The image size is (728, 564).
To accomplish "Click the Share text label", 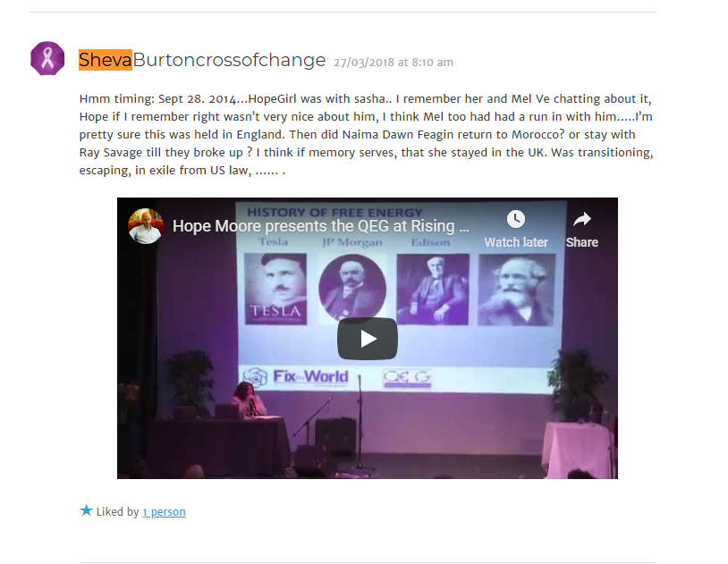I will click(x=581, y=242).
